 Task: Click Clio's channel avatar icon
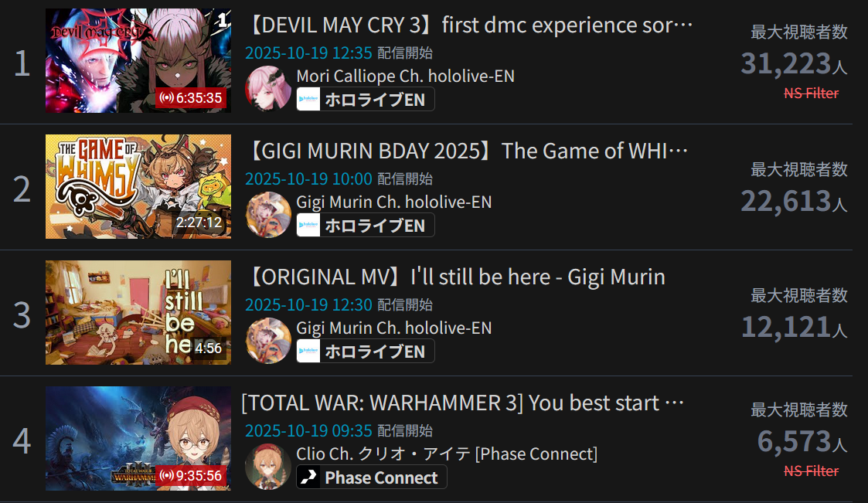[268, 467]
